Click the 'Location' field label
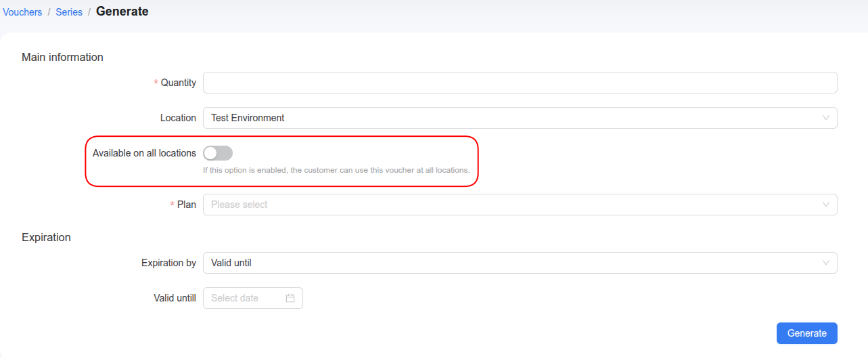The image size is (868, 357). click(178, 118)
